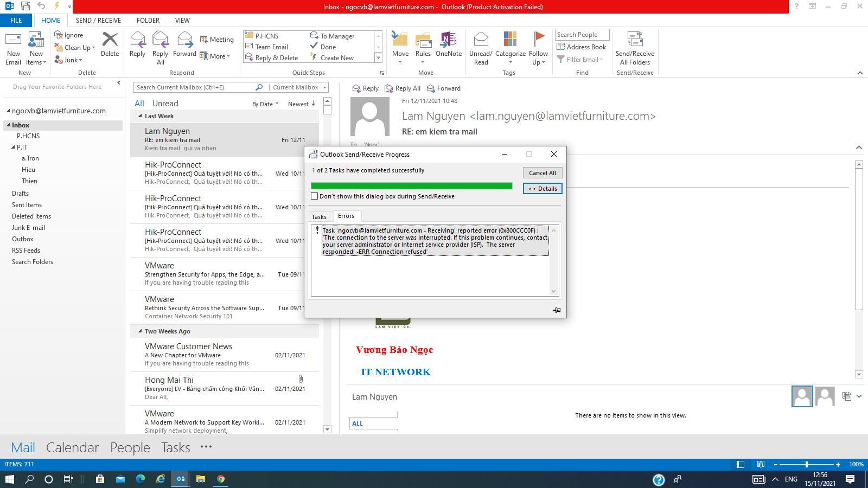Open the Rules icon

pyautogui.click(x=423, y=48)
